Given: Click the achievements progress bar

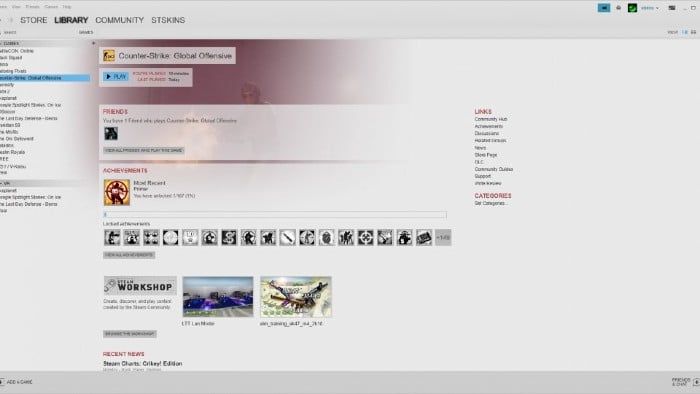Looking at the screenshot, I should [x=275, y=215].
